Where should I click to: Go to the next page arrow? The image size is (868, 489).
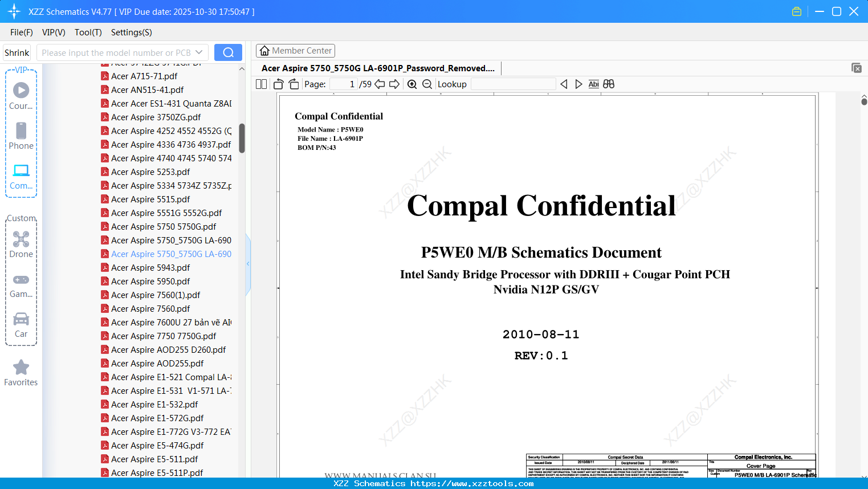pos(394,84)
